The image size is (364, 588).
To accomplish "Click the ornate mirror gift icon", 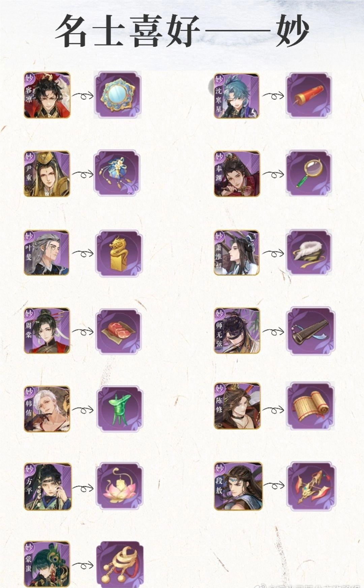I will (x=117, y=95).
